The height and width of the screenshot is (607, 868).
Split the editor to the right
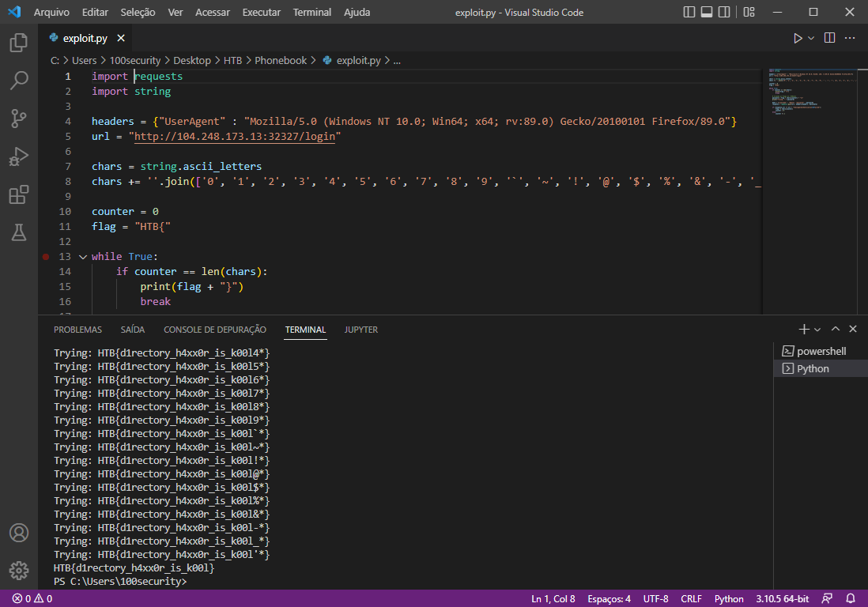pos(829,38)
